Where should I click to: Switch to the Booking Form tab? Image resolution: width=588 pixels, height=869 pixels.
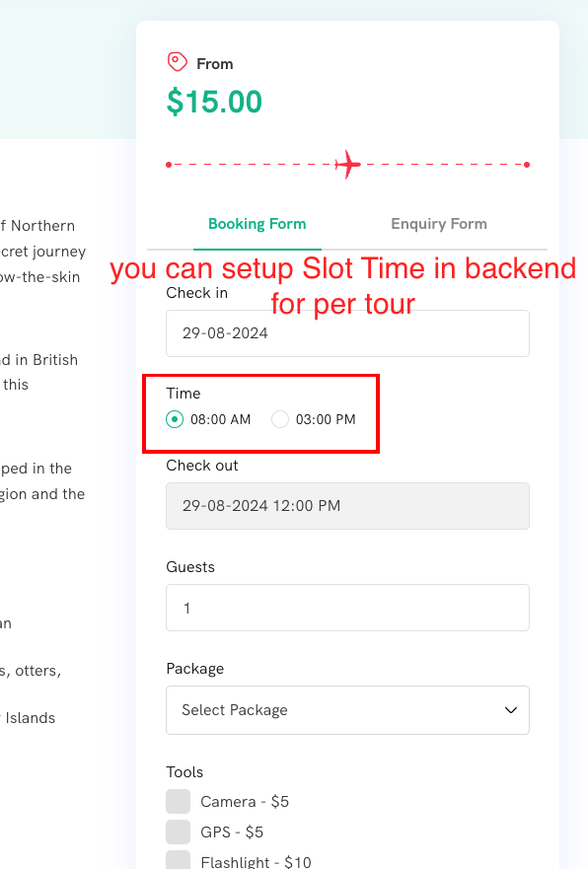[x=257, y=224]
